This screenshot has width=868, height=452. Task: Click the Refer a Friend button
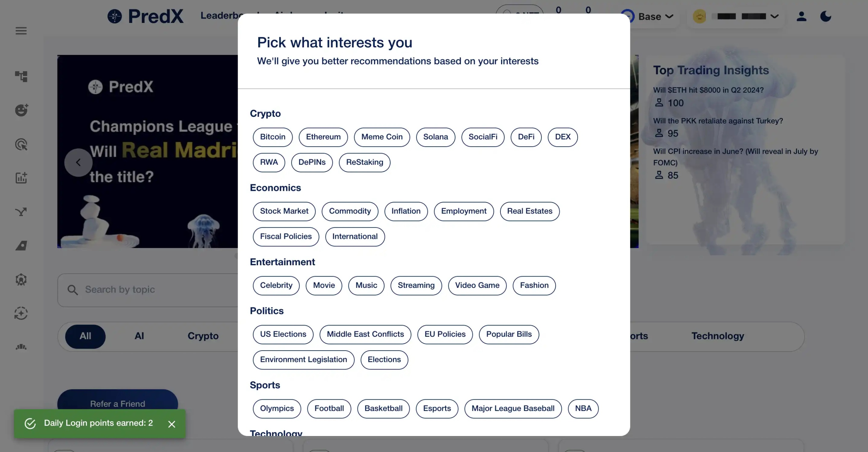click(x=118, y=403)
